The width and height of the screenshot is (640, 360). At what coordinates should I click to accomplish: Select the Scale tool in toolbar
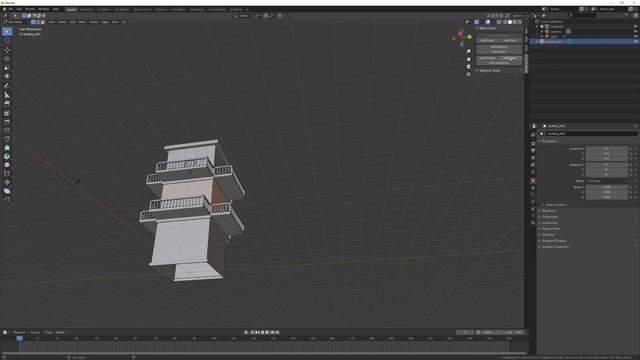7,67
